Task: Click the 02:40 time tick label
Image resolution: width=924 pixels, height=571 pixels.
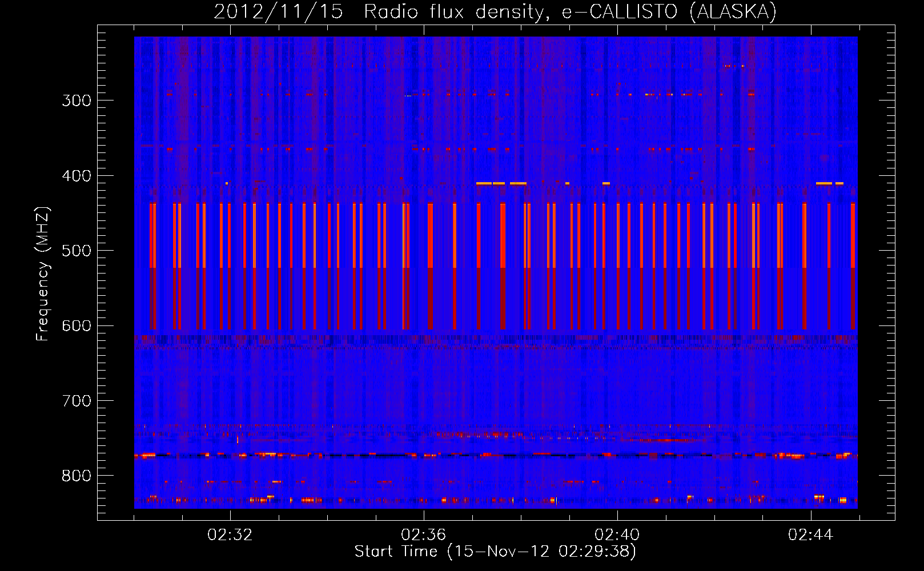Action: point(617,535)
